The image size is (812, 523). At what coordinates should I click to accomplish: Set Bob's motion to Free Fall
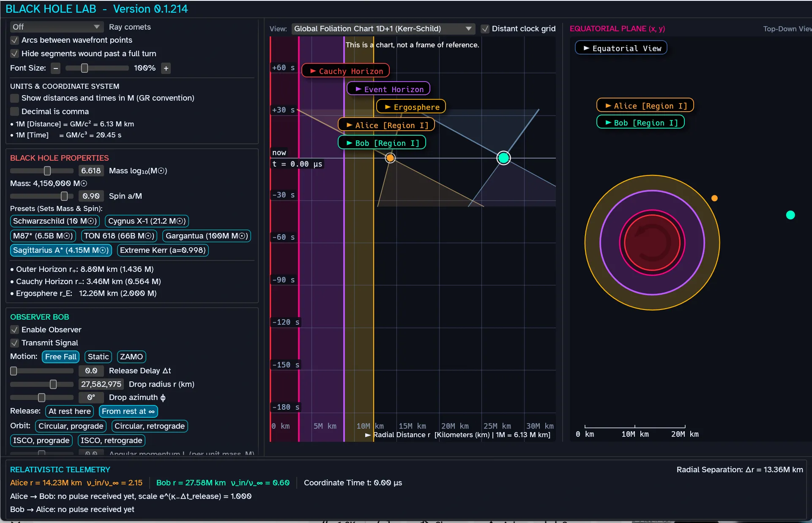click(60, 357)
